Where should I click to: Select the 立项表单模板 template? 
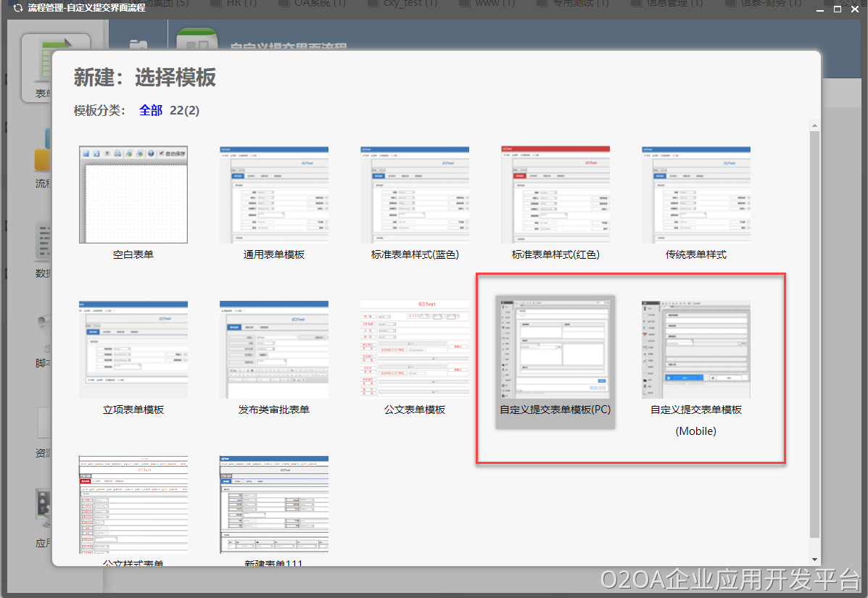[133, 350]
